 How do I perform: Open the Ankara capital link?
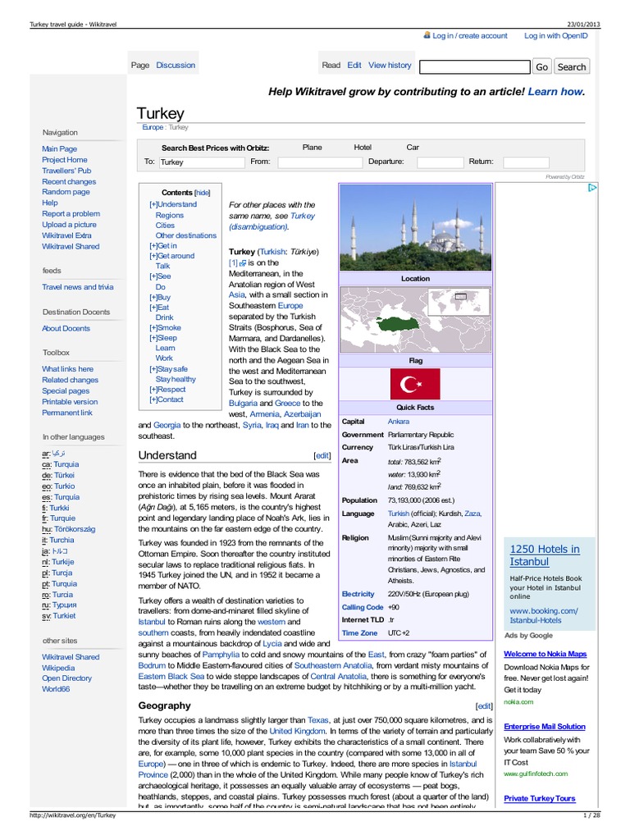(399, 422)
